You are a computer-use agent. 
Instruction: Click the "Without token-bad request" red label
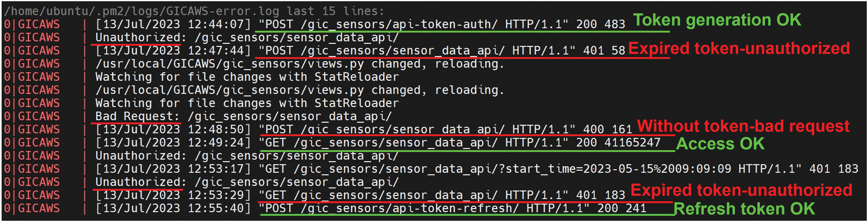tap(743, 126)
